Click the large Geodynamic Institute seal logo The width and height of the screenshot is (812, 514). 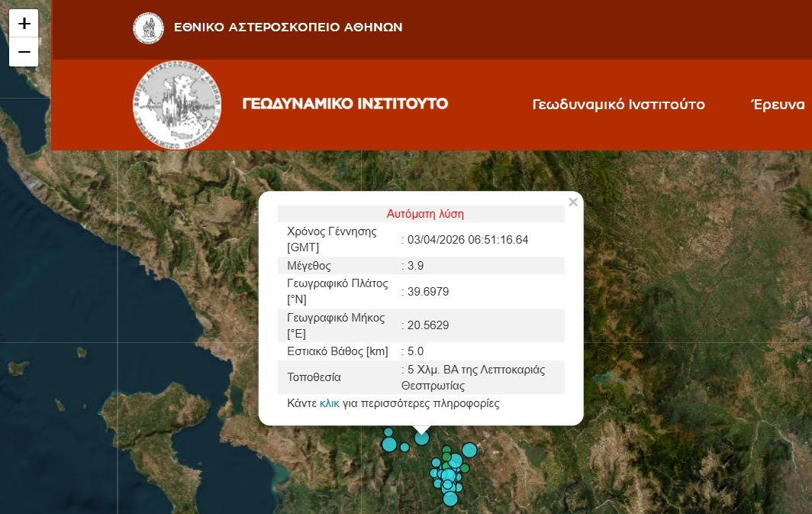[176, 105]
